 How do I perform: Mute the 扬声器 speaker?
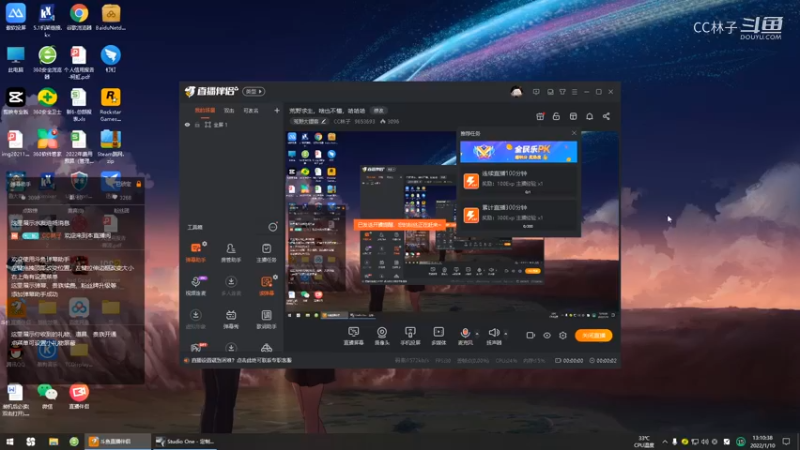[x=493, y=336]
